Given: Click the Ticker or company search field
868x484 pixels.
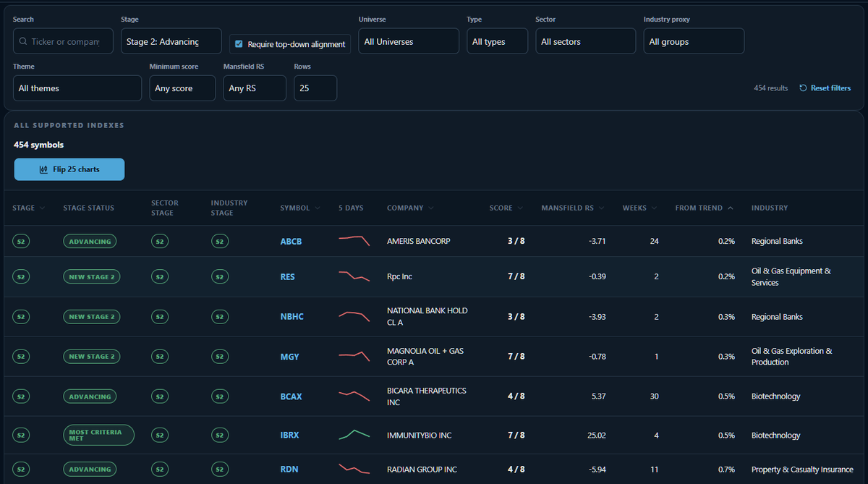Looking at the screenshot, I should click(63, 41).
